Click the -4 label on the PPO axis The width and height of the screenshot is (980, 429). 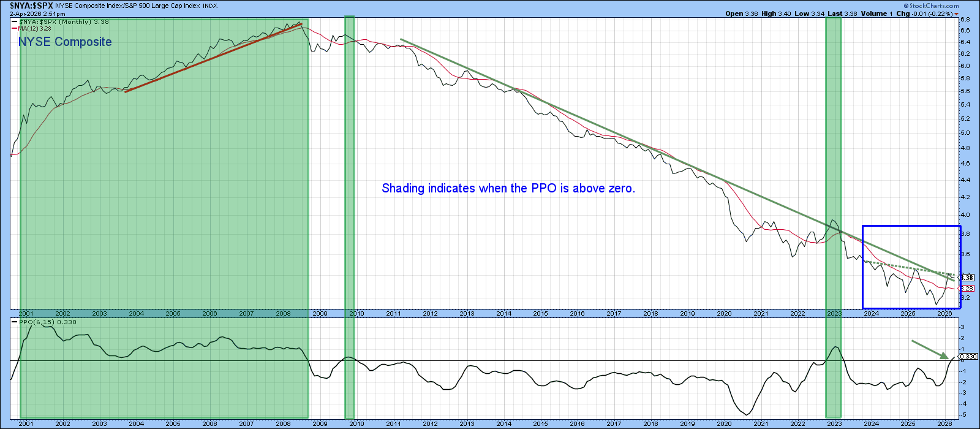click(963, 403)
